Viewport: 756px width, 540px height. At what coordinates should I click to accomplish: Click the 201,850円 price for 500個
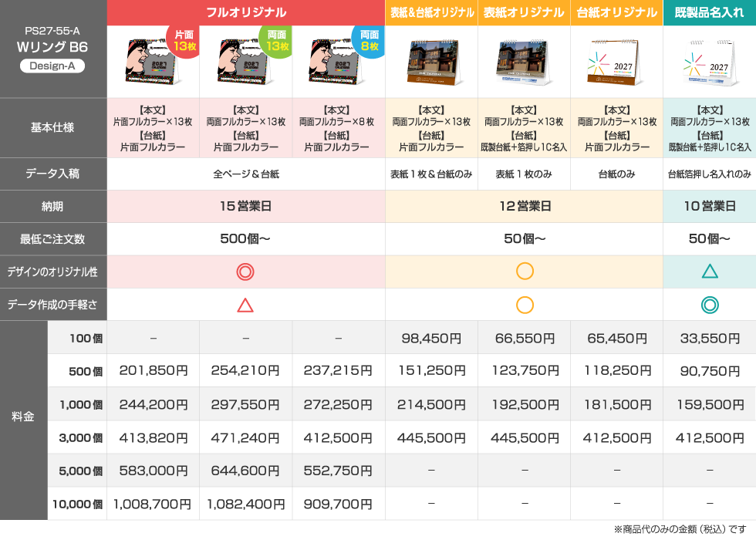154,371
